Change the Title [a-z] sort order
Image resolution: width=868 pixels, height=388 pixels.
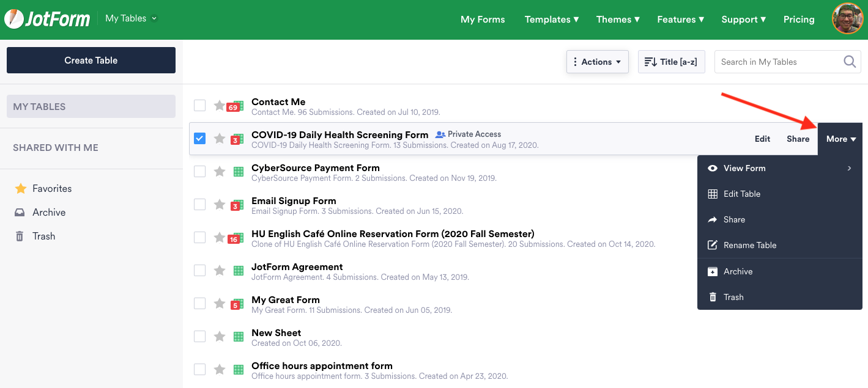point(671,62)
